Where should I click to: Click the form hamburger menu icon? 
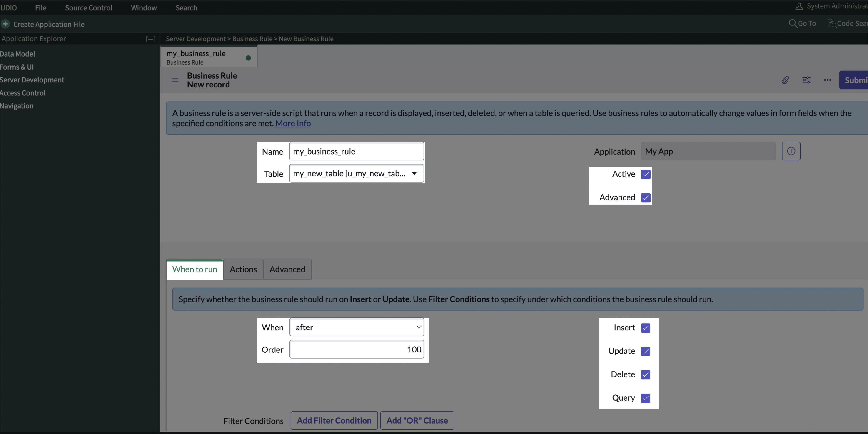pyautogui.click(x=175, y=80)
